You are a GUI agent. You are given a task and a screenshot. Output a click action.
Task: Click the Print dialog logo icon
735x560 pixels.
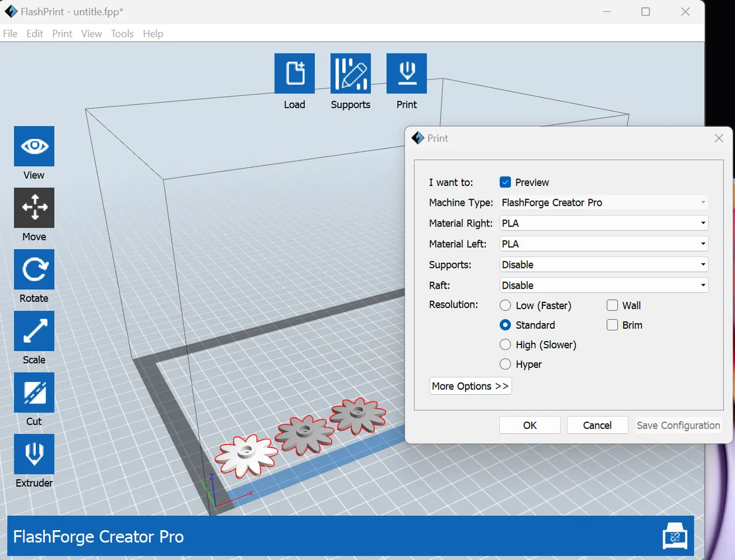[x=418, y=138]
